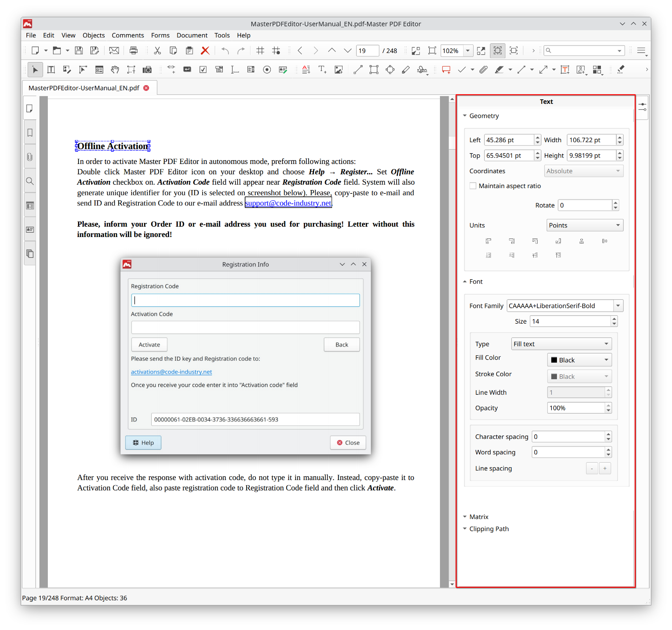Select the Hand tool for panning
672x630 pixels.
(115, 70)
